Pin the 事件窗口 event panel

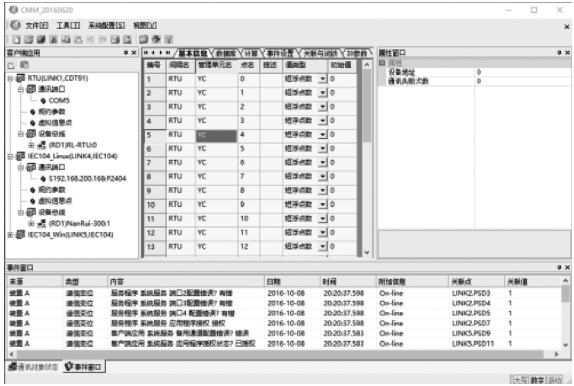pyautogui.click(x=559, y=268)
